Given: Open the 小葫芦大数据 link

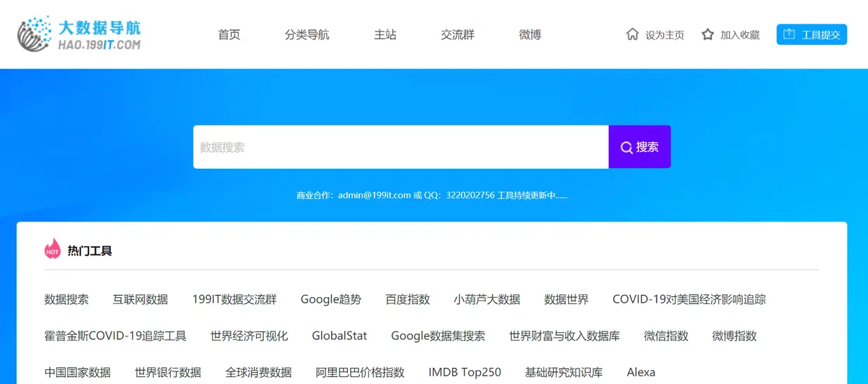Looking at the screenshot, I should coord(486,299).
